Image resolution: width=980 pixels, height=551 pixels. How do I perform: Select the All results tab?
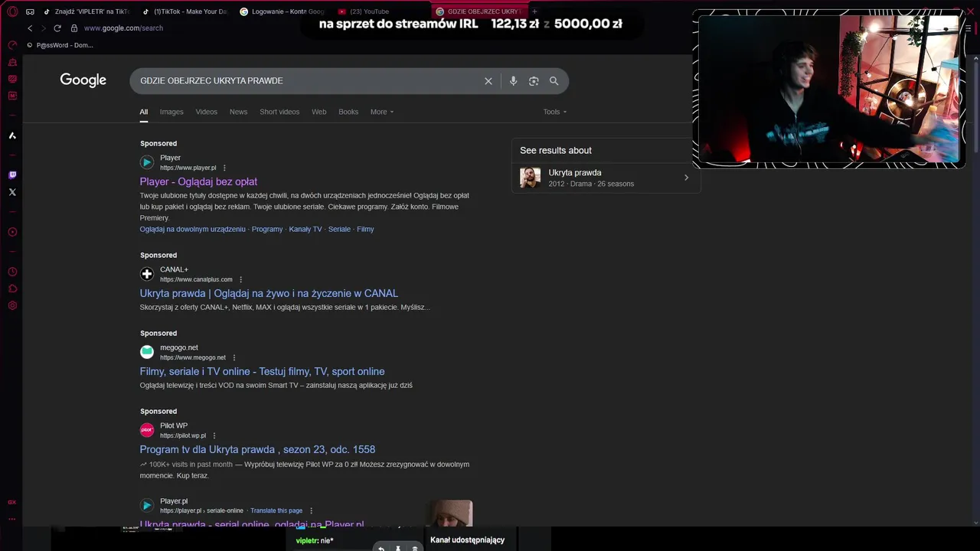[x=143, y=112]
